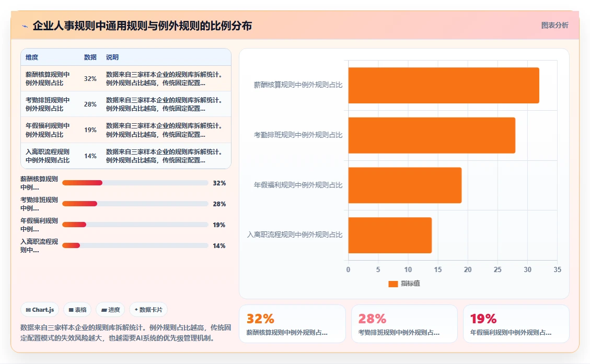Select the Chart.js tag chip
Viewport: 590px width, 364px height.
pyautogui.click(x=40, y=310)
